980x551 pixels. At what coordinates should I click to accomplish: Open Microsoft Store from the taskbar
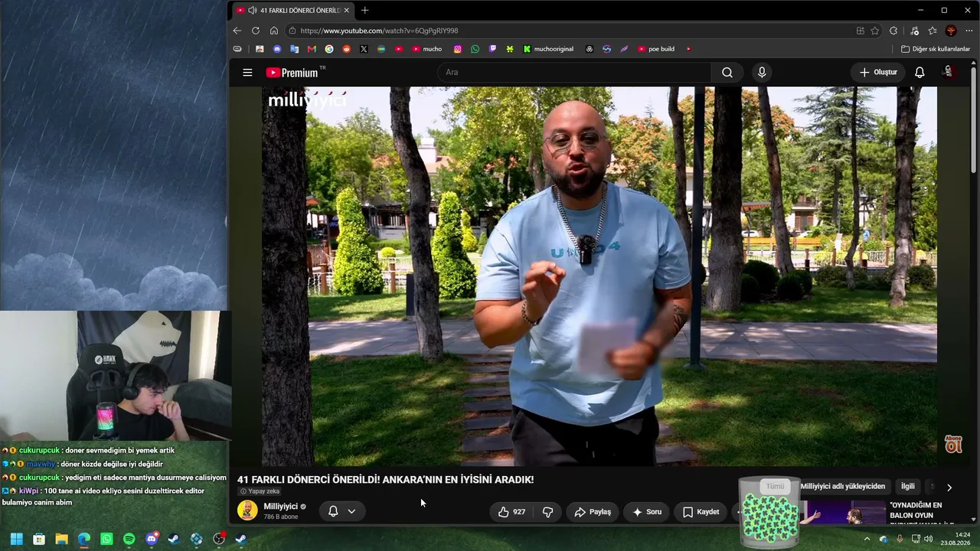point(39,539)
